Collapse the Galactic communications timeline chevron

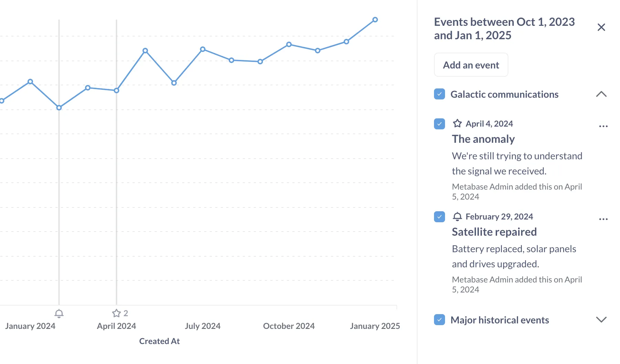[x=601, y=94]
